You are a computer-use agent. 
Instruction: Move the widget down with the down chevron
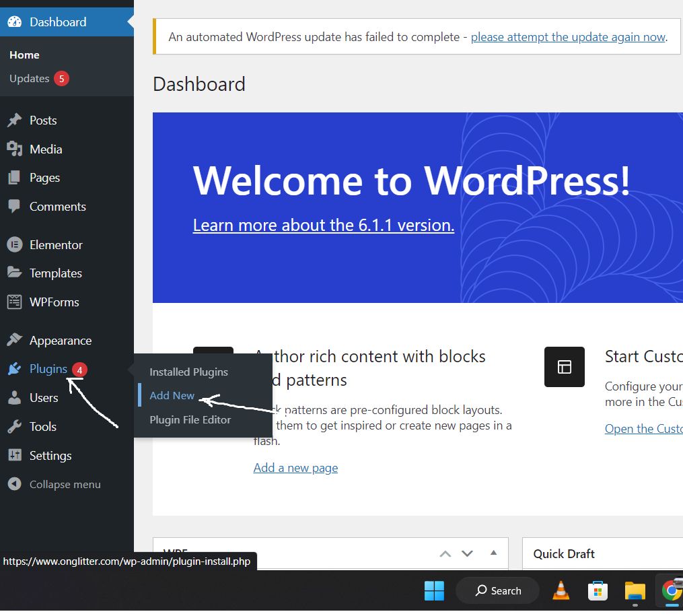click(x=468, y=553)
